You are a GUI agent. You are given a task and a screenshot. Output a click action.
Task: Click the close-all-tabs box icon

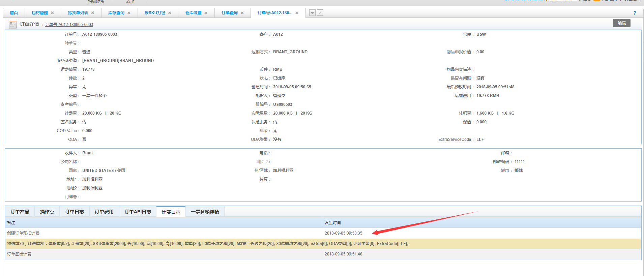pyautogui.click(x=320, y=13)
